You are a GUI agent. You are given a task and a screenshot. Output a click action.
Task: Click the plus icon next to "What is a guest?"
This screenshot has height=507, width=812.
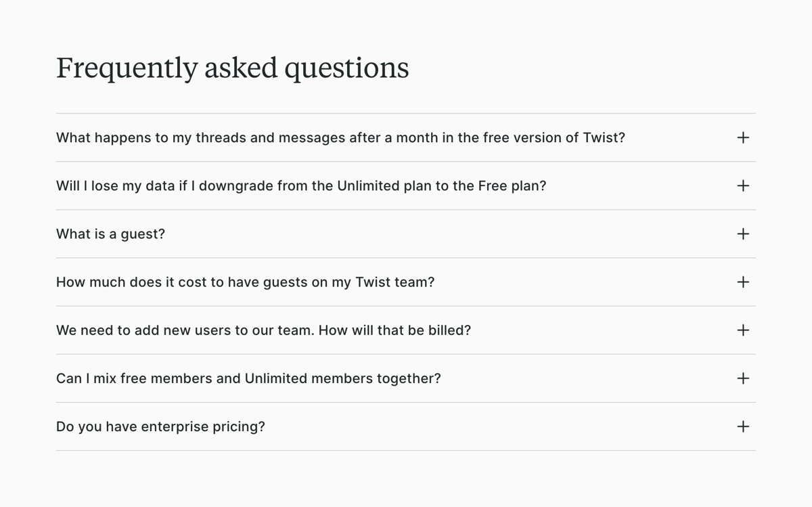743,234
